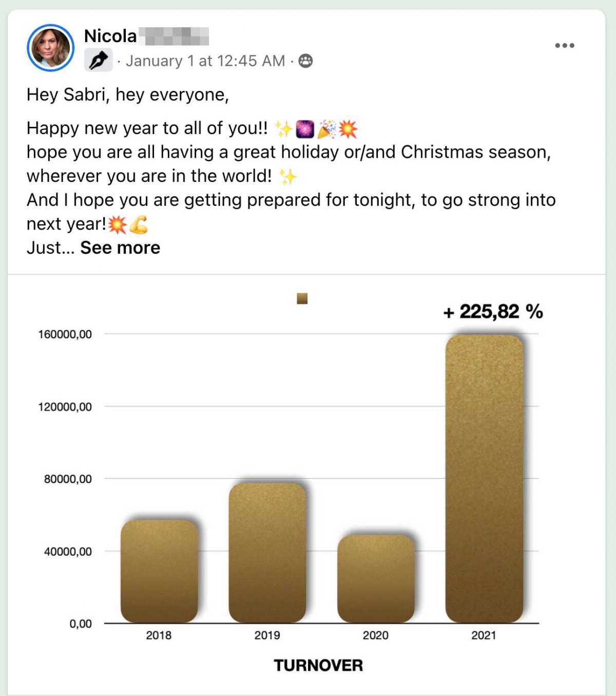The height and width of the screenshot is (696, 616).
Task: Click the flexed bicep emoji in post
Action: [x=139, y=224]
